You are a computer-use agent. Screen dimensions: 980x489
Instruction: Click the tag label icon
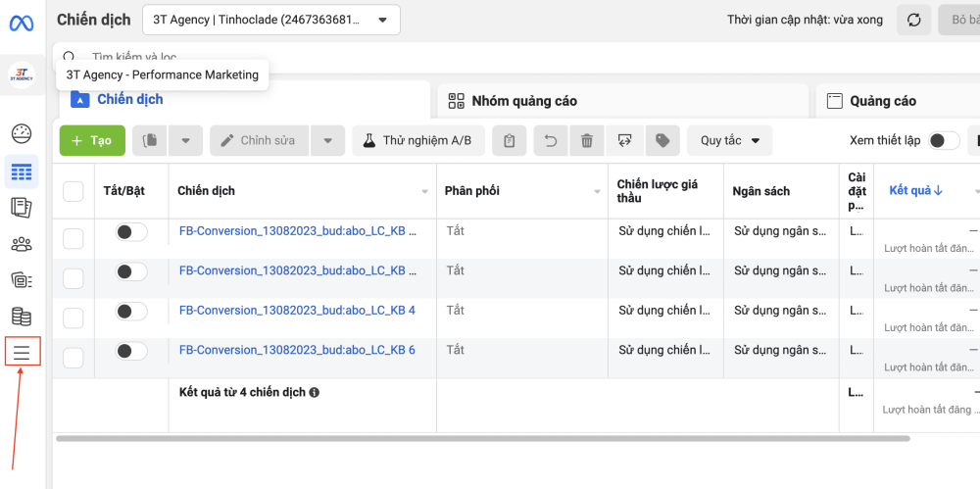(x=662, y=141)
